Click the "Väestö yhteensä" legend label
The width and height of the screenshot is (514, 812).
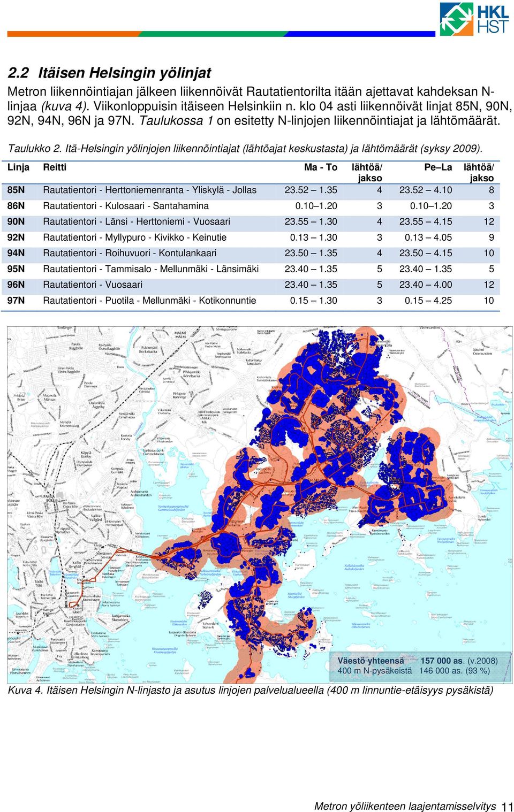[371, 661]
